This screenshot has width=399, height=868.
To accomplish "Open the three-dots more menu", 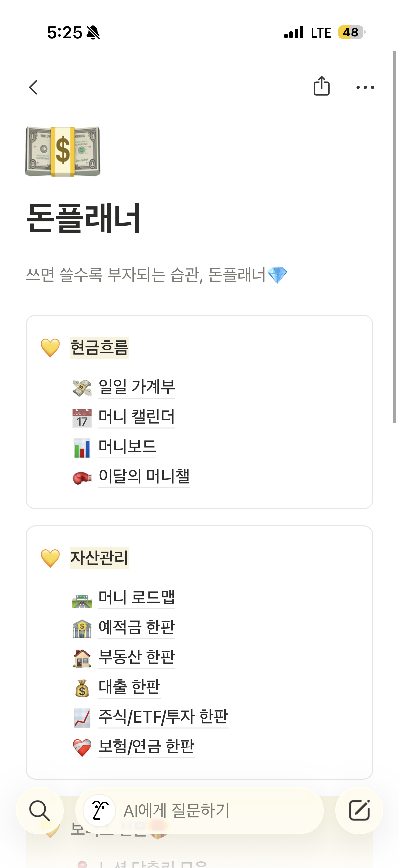I will click(365, 88).
